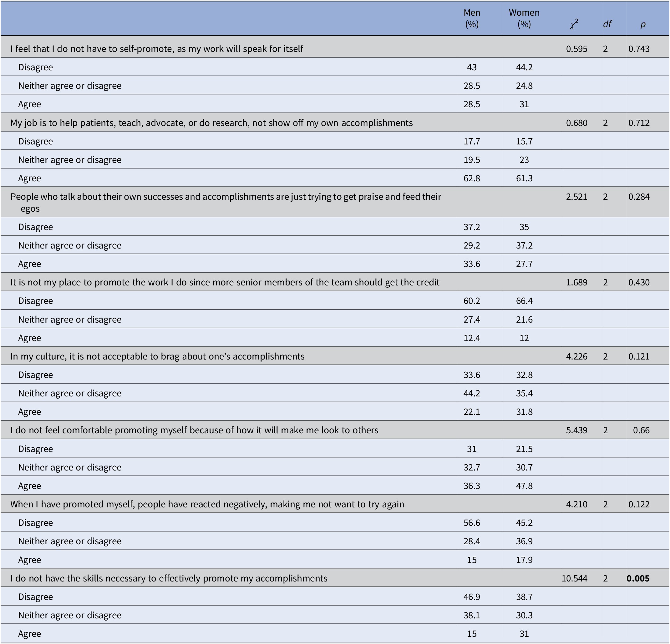This screenshot has width=670, height=644.
Task: Click the Women value 66.4
Action: (524, 301)
